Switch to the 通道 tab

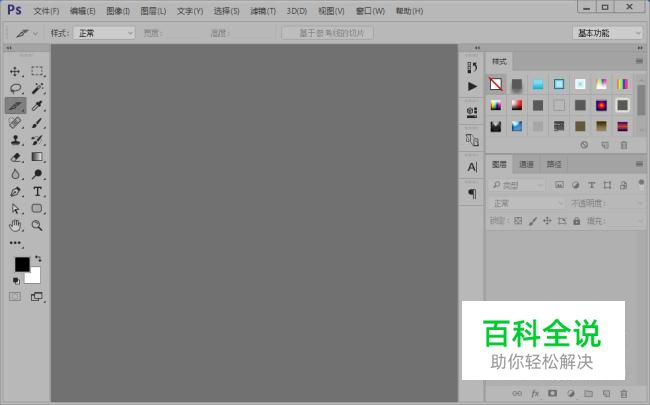[x=526, y=165]
